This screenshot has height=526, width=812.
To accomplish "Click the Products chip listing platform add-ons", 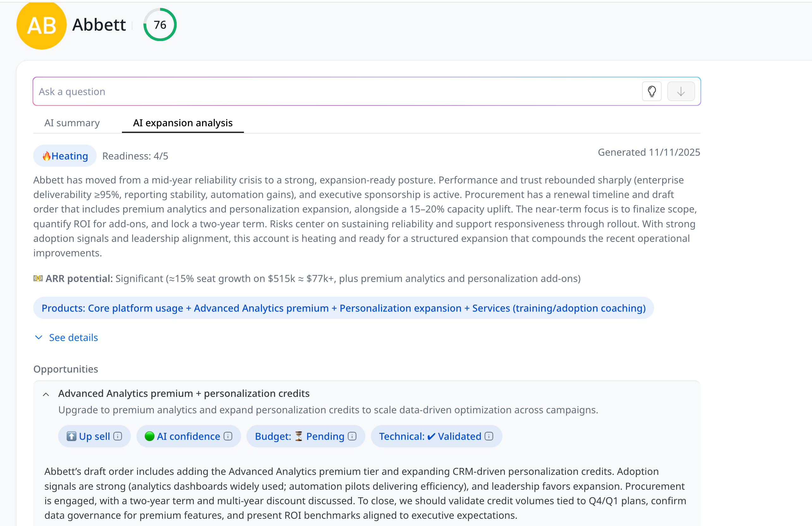I will point(343,308).
